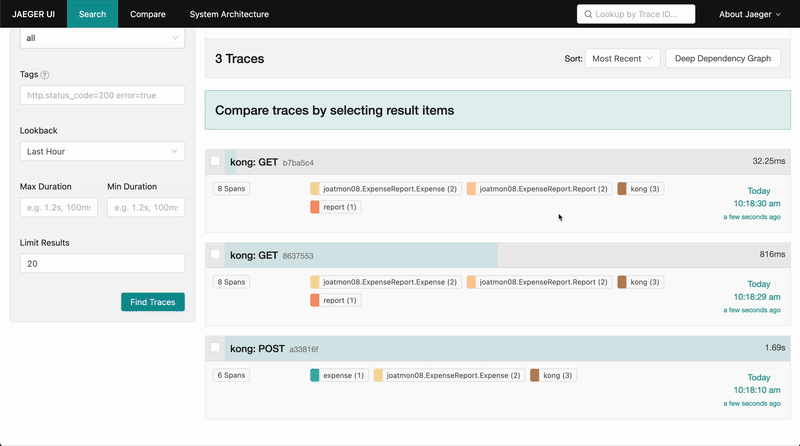Switch to the Compare tab
This screenshot has width=800, height=446.
(x=147, y=14)
